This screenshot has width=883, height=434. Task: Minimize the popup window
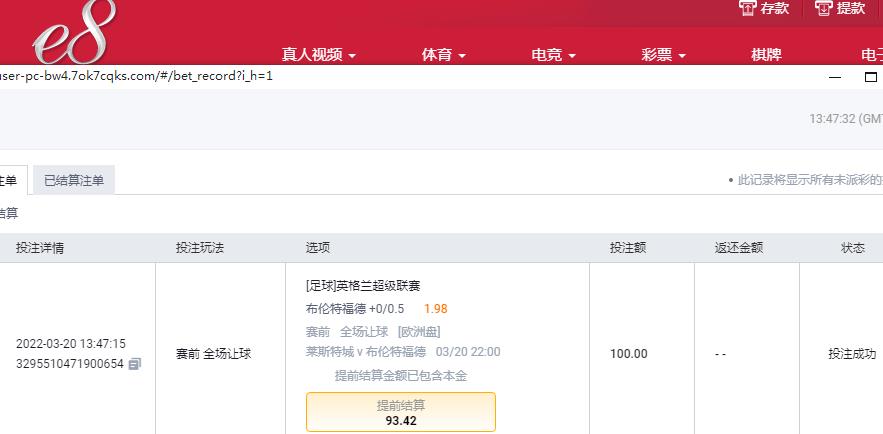[x=835, y=77]
